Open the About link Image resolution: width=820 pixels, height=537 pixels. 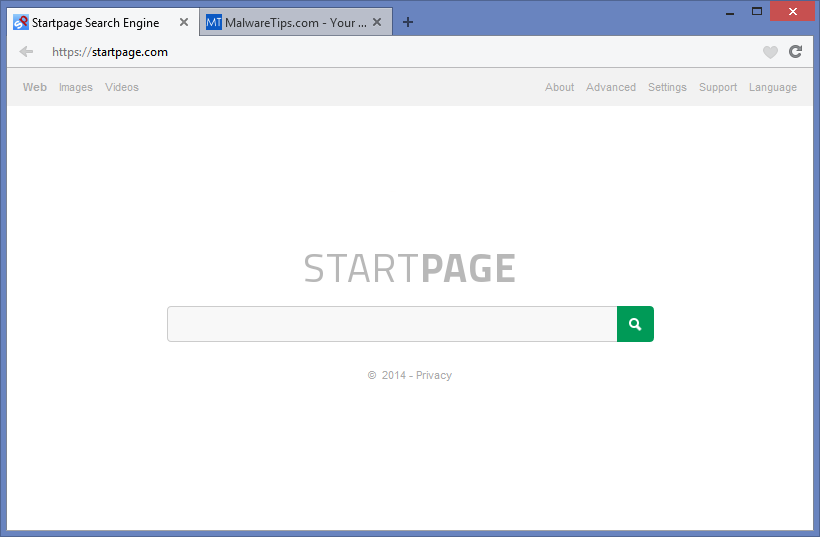(x=560, y=87)
